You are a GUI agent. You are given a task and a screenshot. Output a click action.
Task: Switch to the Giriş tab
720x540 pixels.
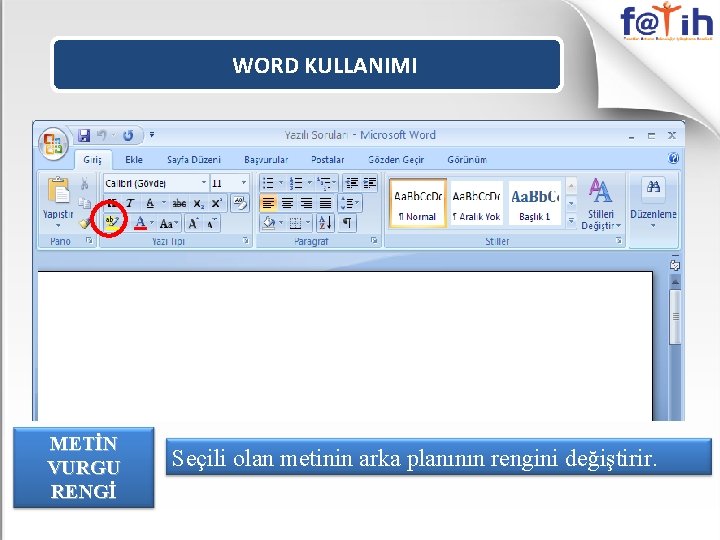[x=92, y=160]
